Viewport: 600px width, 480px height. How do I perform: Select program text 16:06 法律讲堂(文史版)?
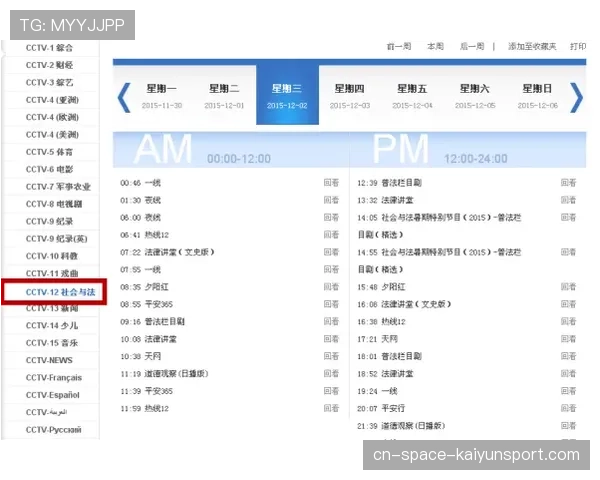click(404, 304)
